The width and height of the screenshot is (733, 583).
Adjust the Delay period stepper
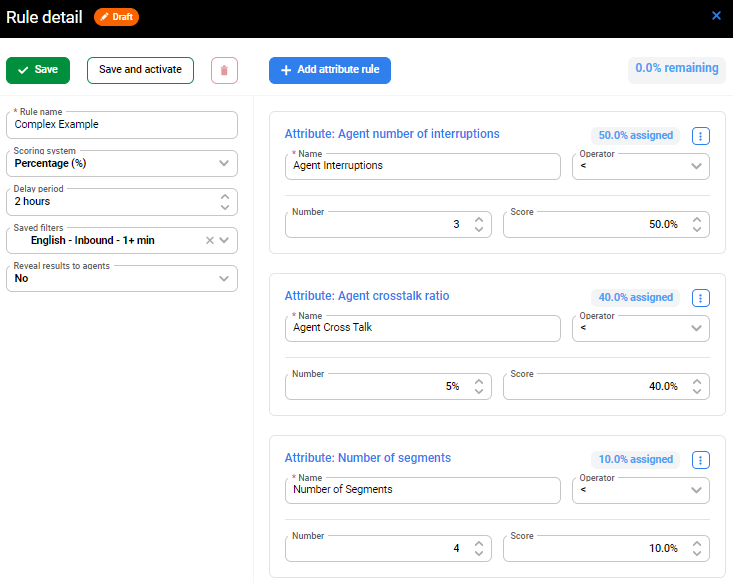point(224,202)
